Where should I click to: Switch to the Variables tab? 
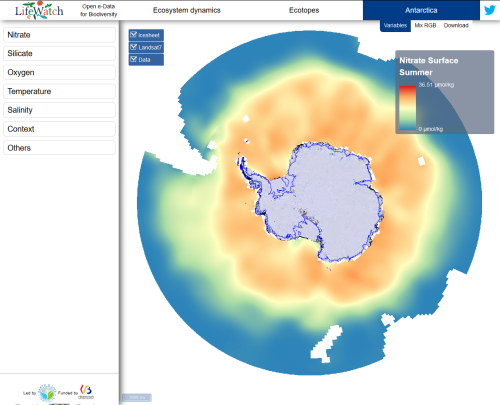click(395, 26)
